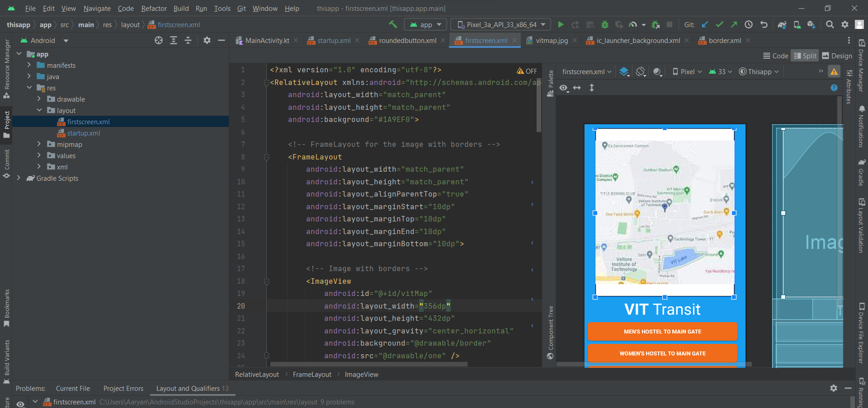Show the layout warnings panel
This screenshot has width=868, height=408.
click(x=834, y=71)
